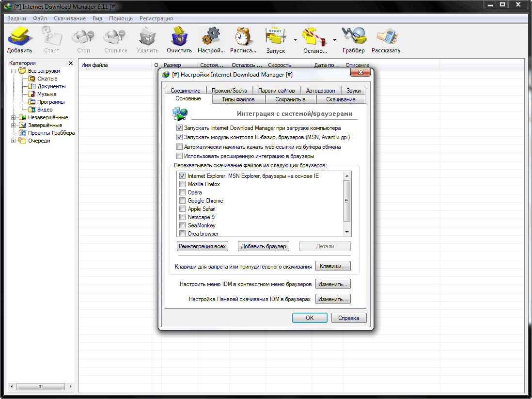Switch to the Типы файлов tab

tap(238, 99)
